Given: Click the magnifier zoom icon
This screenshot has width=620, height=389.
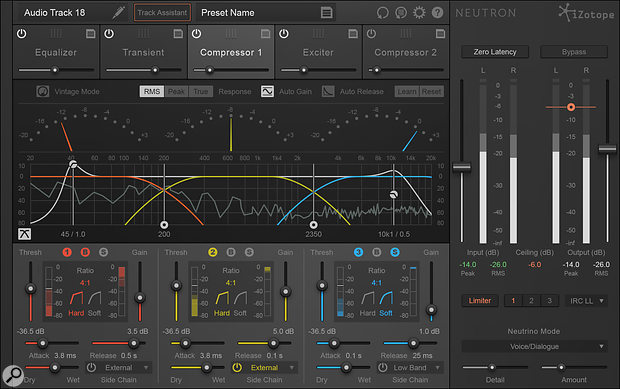Looking at the screenshot, I should tap(13, 375).
